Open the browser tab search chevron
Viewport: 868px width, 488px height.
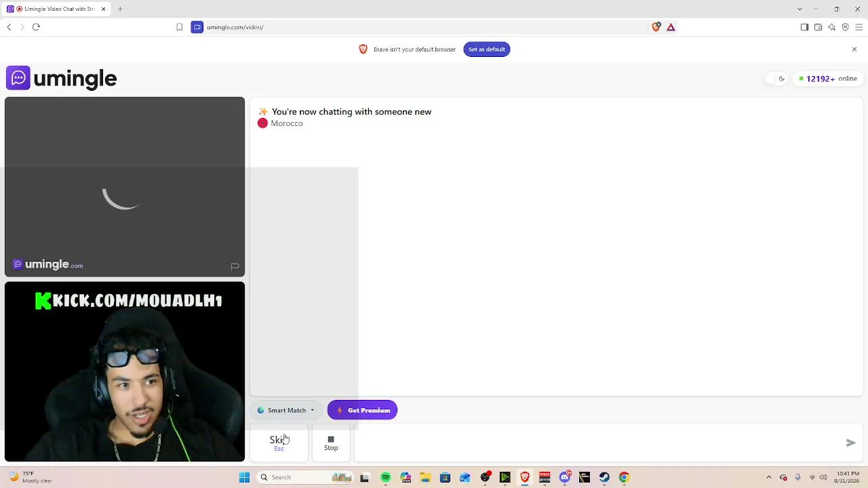(x=800, y=9)
